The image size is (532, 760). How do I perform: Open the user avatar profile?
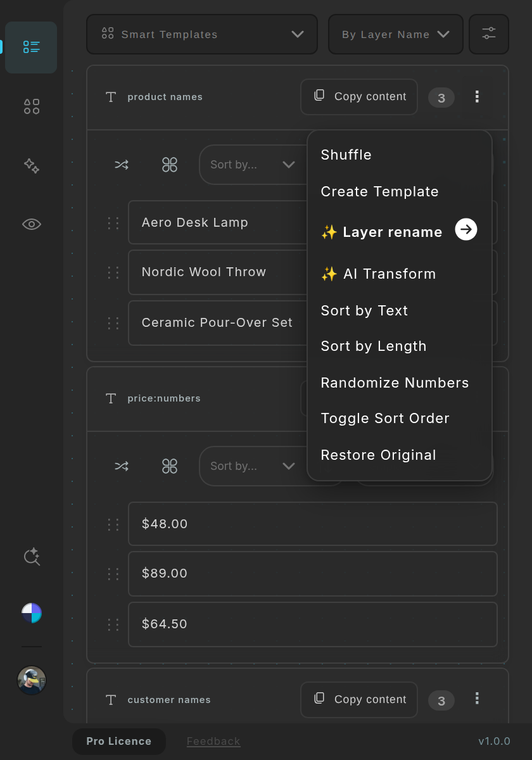(32, 681)
